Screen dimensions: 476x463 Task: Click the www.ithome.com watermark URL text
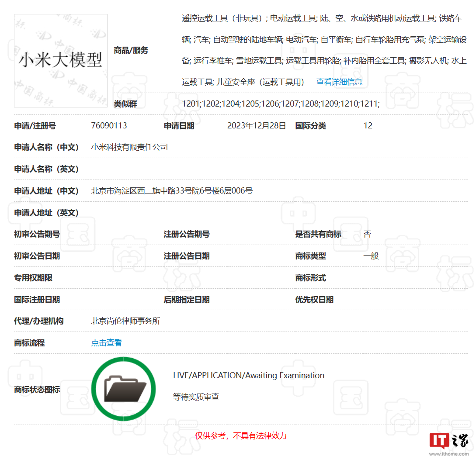pos(448,454)
